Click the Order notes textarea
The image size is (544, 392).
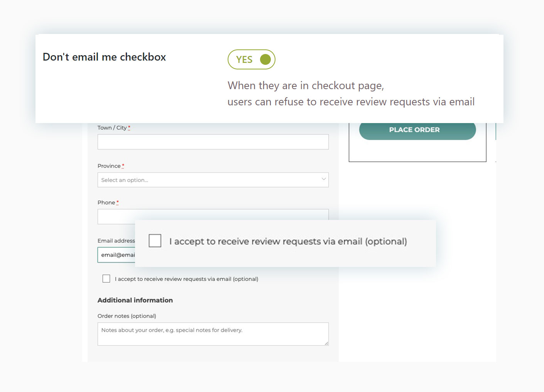tap(213, 334)
